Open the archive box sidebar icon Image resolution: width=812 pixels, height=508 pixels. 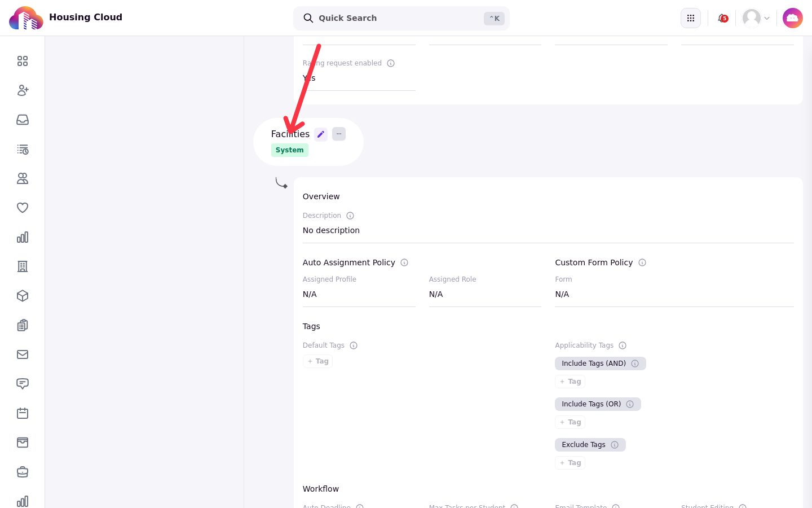(x=23, y=443)
